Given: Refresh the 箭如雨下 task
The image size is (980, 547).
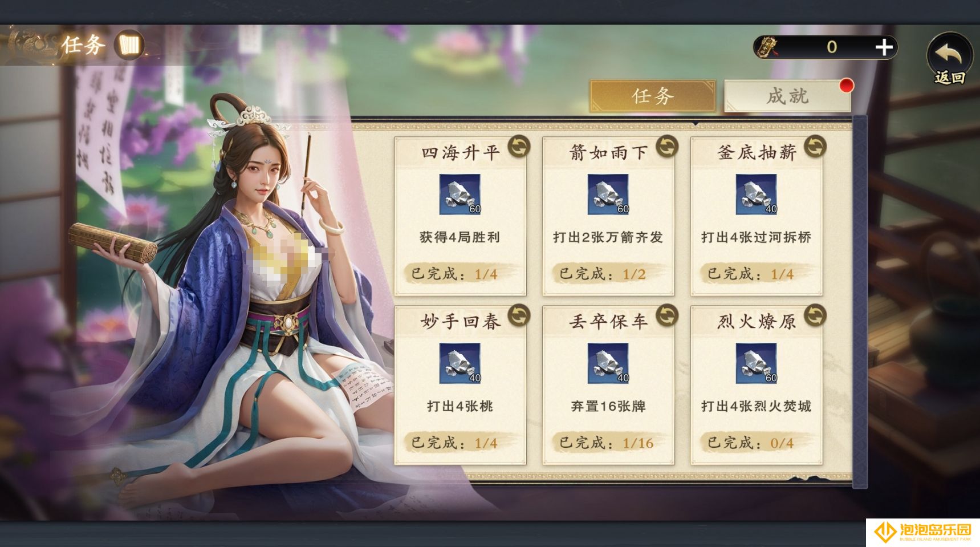Looking at the screenshot, I should (667, 147).
